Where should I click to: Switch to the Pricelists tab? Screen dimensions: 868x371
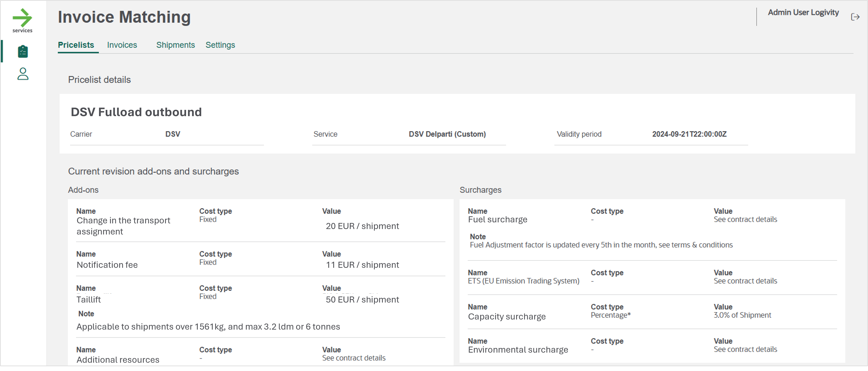pyautogui.click(x=76, y=45)
